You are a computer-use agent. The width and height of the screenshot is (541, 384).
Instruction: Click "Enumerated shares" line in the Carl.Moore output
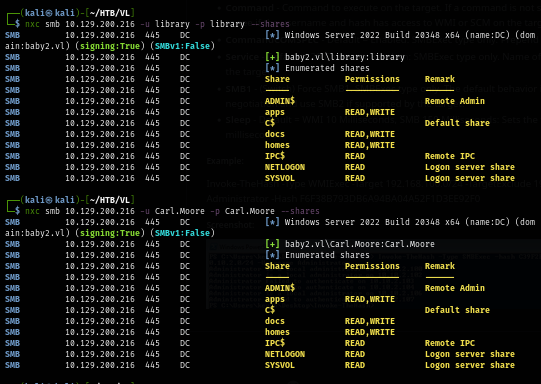coord(327,255)
